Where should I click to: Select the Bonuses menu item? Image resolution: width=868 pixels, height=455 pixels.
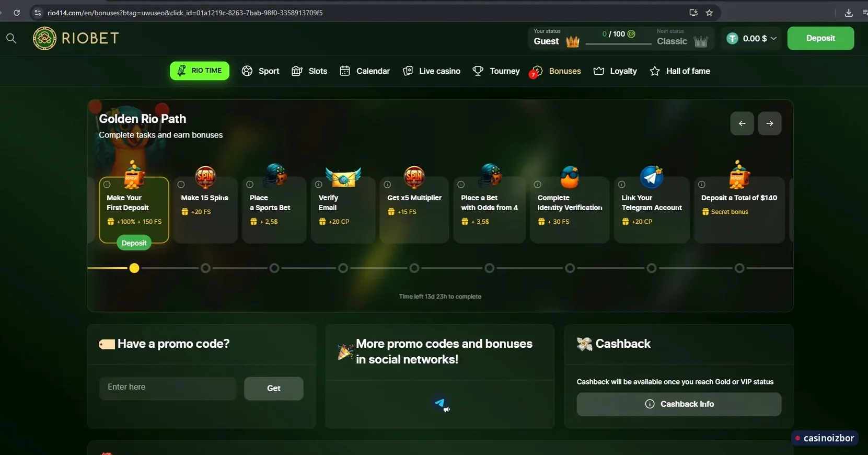(x=556, y=71)
